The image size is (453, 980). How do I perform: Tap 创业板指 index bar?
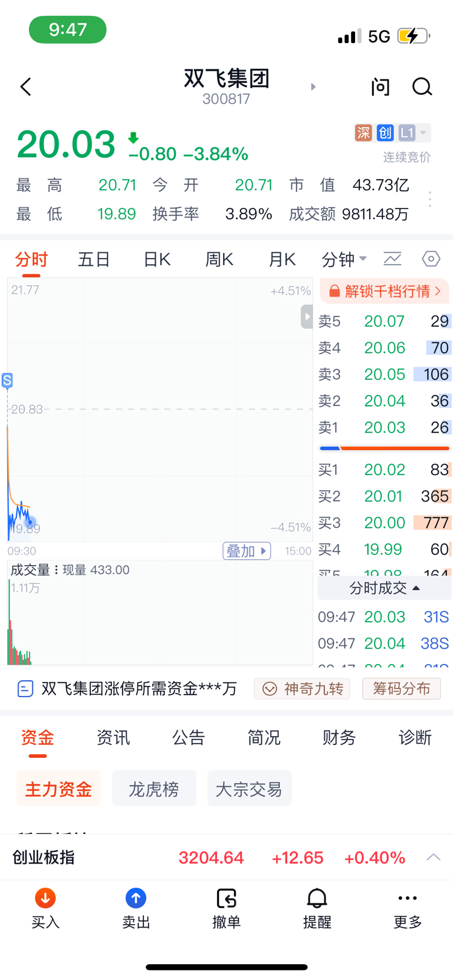tap(226, 857)
